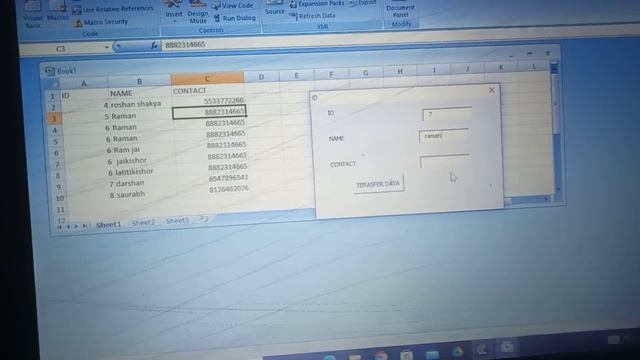Click the NAME header cell
Viewport: 640px width, 360px height.
click(140, 93)
